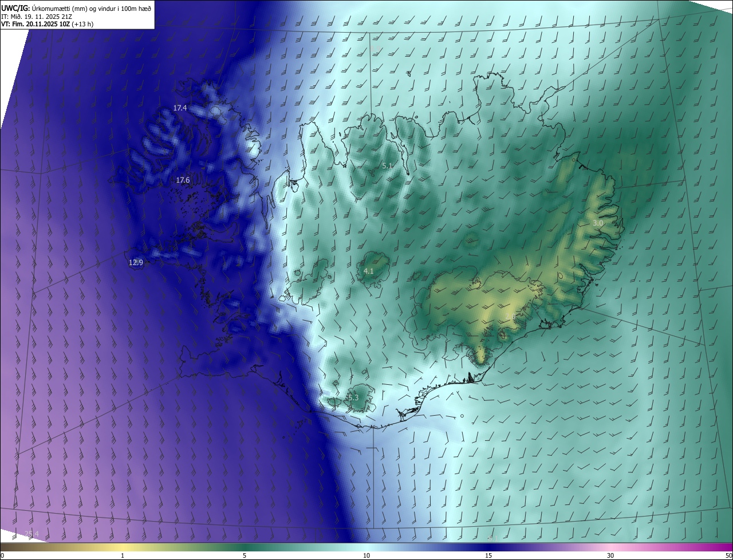Click the 5.1 value in the north
This screenshot has width=733, height=560.
pos(387,165)
